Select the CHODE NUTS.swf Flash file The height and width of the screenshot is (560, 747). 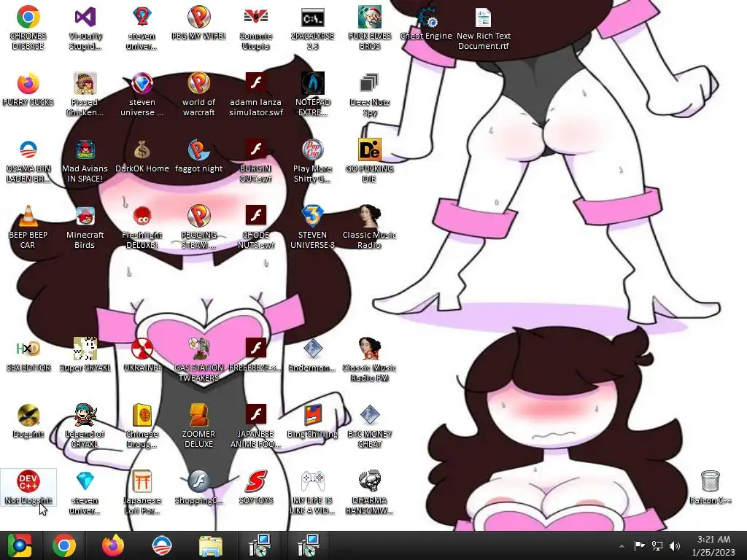(256, 227)
